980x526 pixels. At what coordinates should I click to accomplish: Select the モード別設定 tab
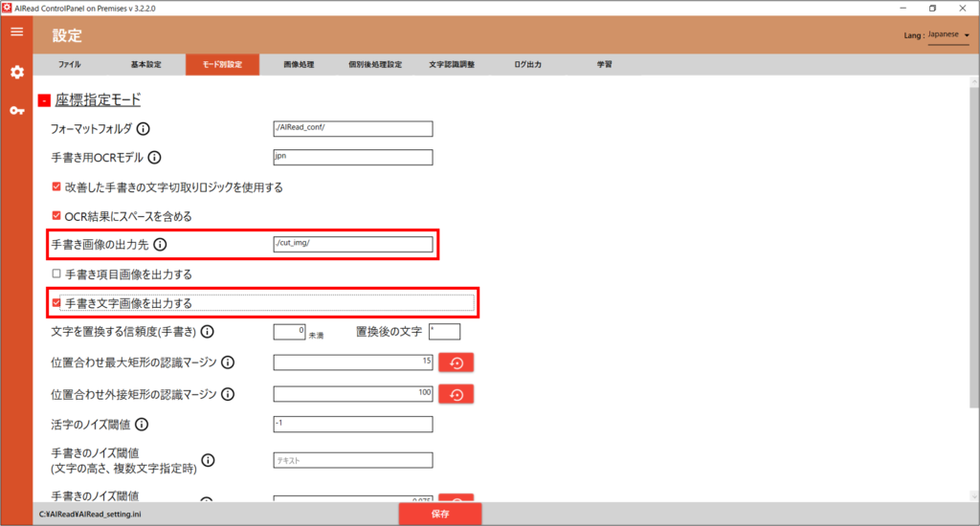point(222,64)
